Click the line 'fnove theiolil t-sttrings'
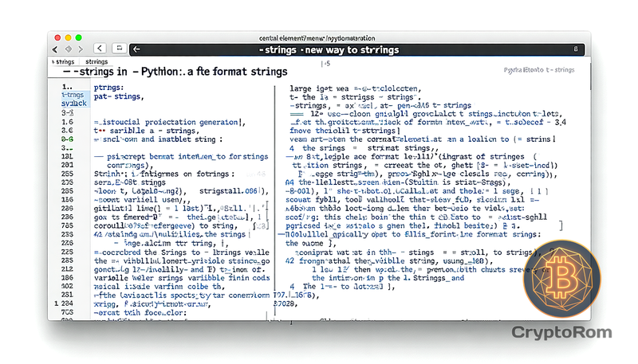 (x=345, y=131)
